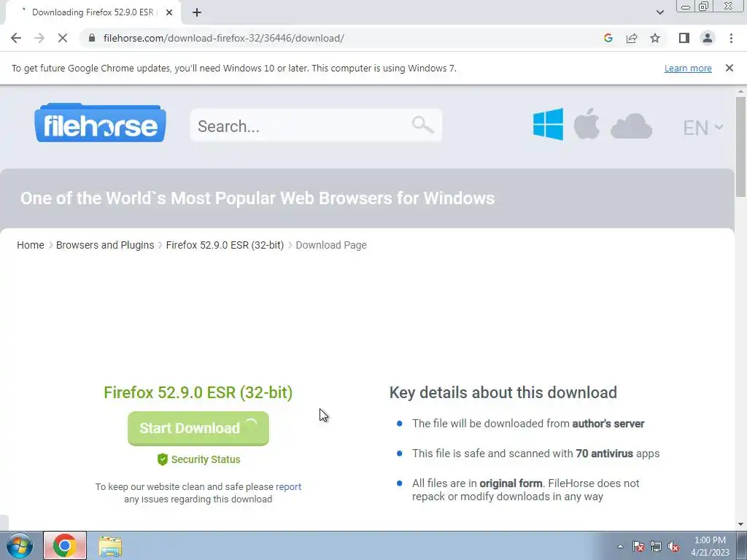Screen dimensions: 747x560
Task: Open the Chrome profile avatar
Action: click(x=708, y=38)
